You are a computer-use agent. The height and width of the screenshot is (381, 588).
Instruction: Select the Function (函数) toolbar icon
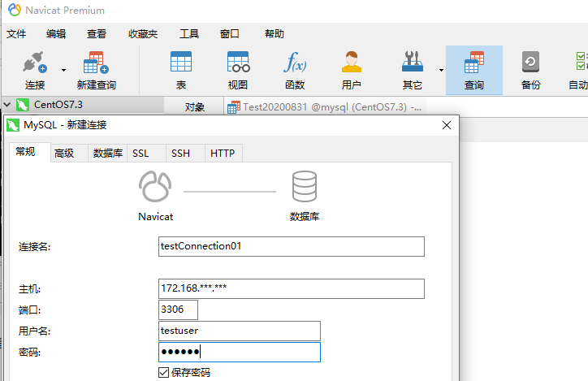[295, 62]
